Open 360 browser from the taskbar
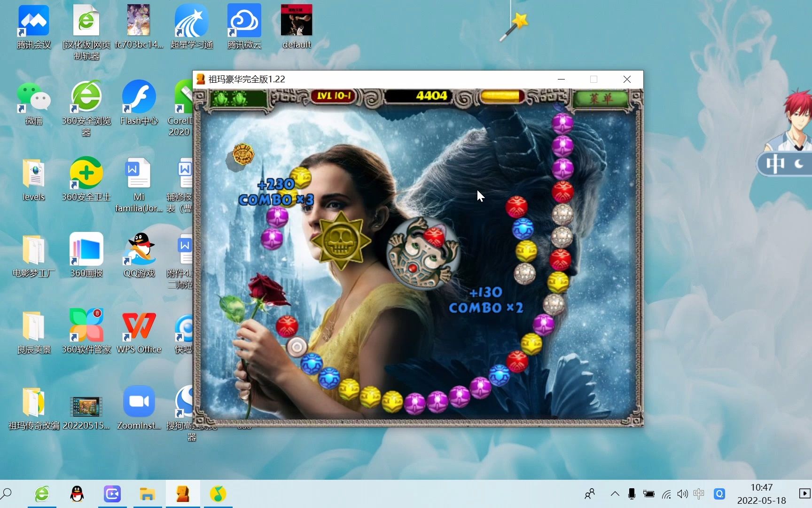This screenshot has width=812, height=508. pos(42,494)
